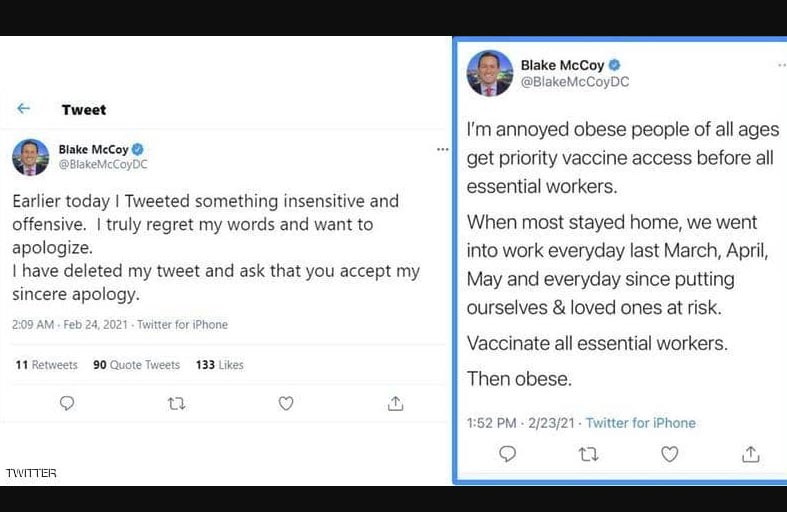View the 11 Retweets list
The width and height of the screenshot is (787, 512).
(x=46, y=365)
